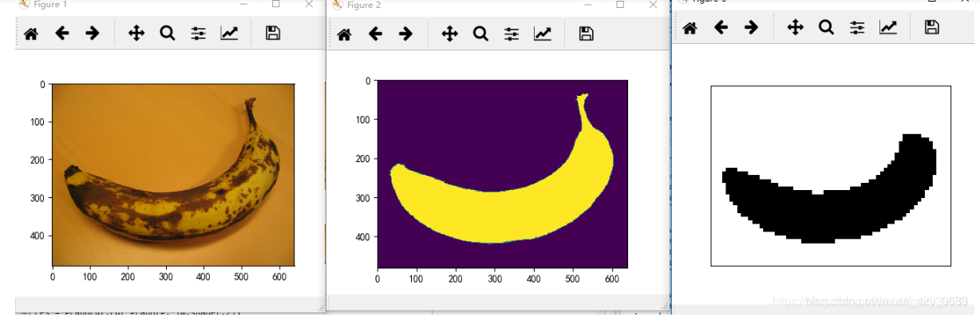Screen dimensions: 980x325
Task: Open Edit axis parameters in Figure 2 toolbar
Action: coord(543,34)
